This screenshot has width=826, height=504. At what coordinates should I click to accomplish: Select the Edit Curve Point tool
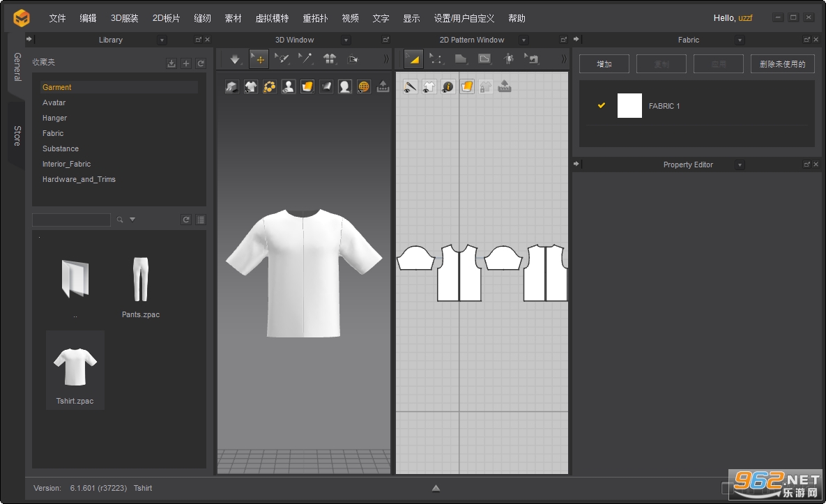(x=436, y=59)
